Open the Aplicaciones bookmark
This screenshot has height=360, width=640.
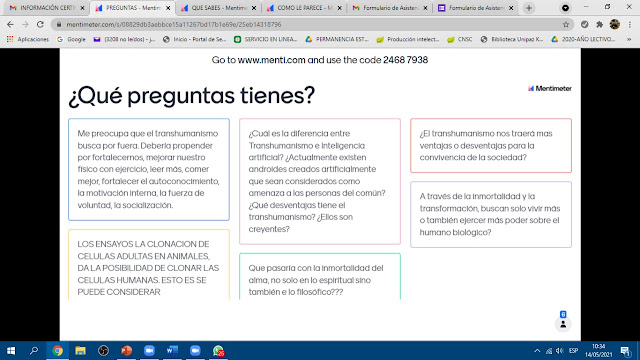click(x=27, y=39)
